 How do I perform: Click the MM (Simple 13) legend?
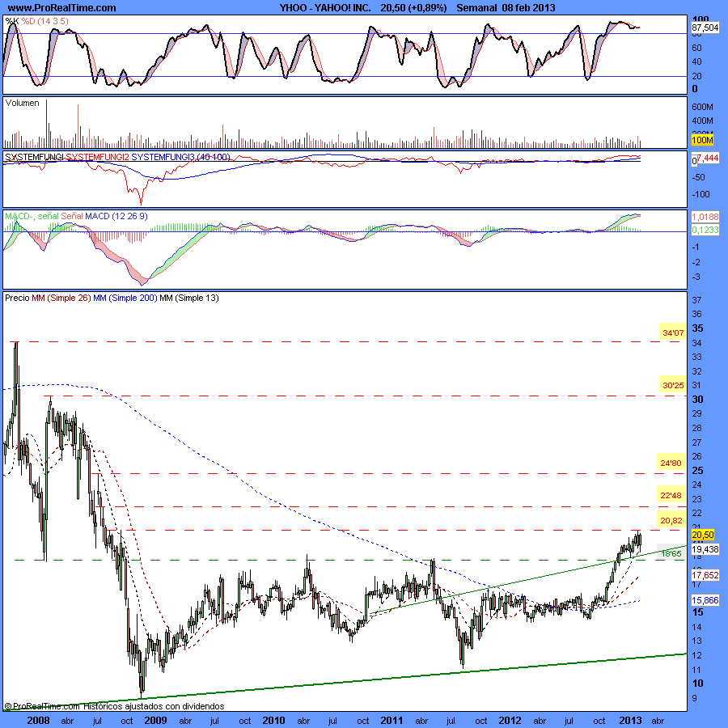[x=189, y=298]
